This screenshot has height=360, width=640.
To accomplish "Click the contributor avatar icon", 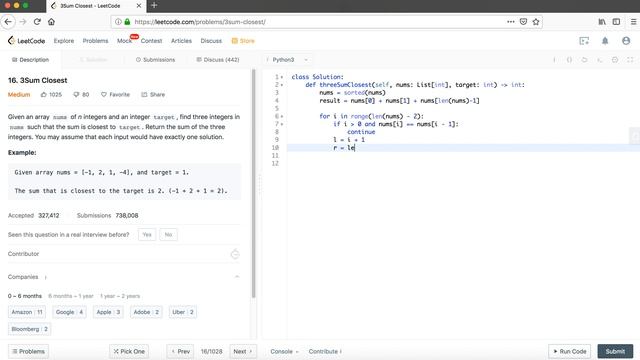I will [x=235, y=254].
